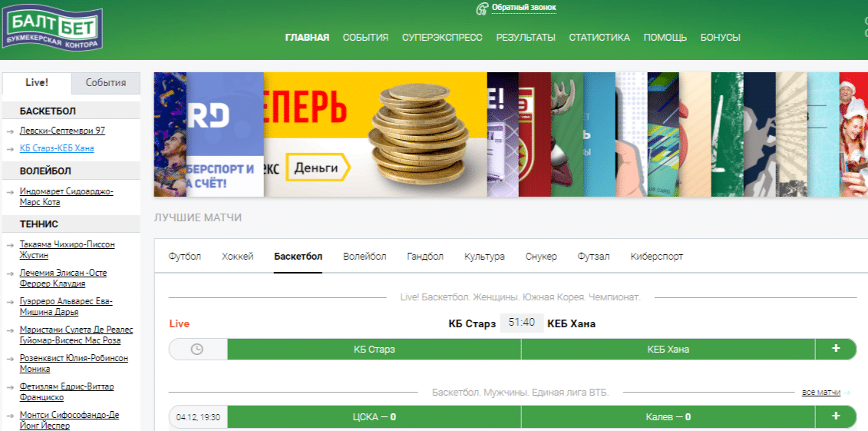868x431 pixels.
Task: Open the Киберспорт blue banner thumbnail
Action: pos(225,134)
